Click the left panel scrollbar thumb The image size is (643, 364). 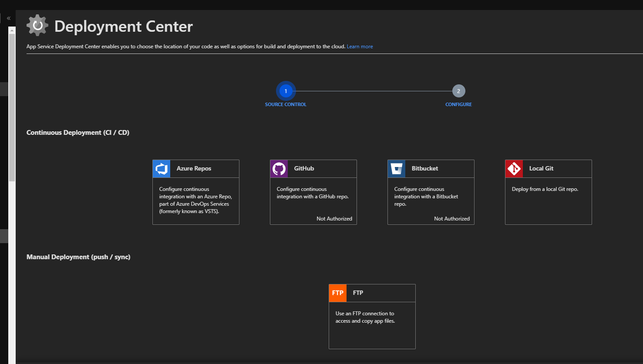12,107
